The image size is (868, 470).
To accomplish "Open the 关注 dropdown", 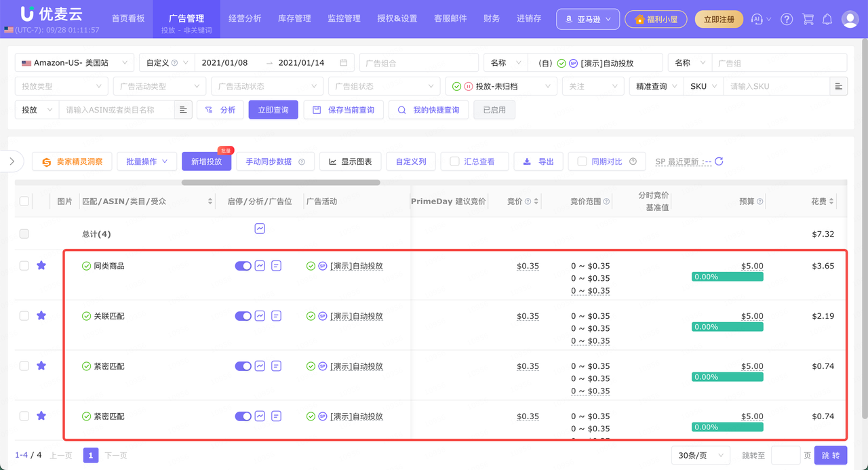I will pyautogui.click(x=593, y=86).
